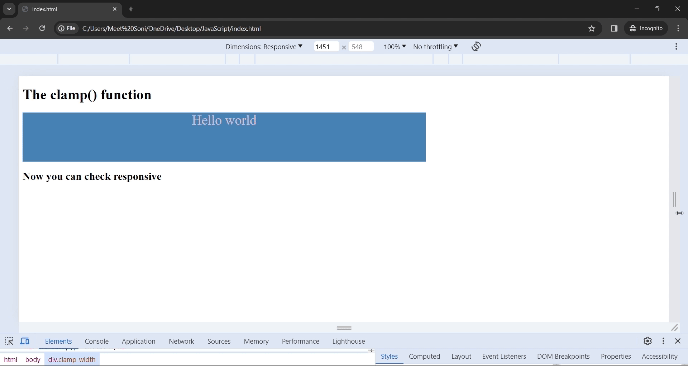View File site information chip

[x=67, y=29]
